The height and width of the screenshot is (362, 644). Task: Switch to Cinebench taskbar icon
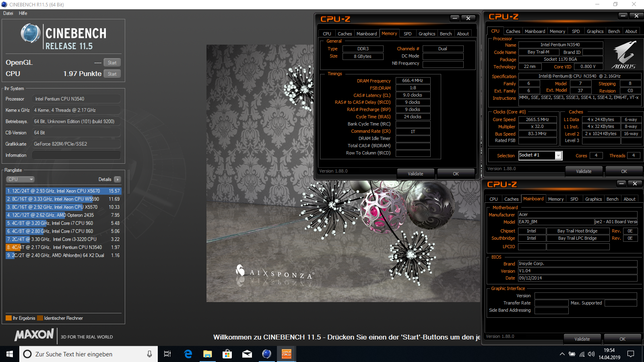[266, 354]
